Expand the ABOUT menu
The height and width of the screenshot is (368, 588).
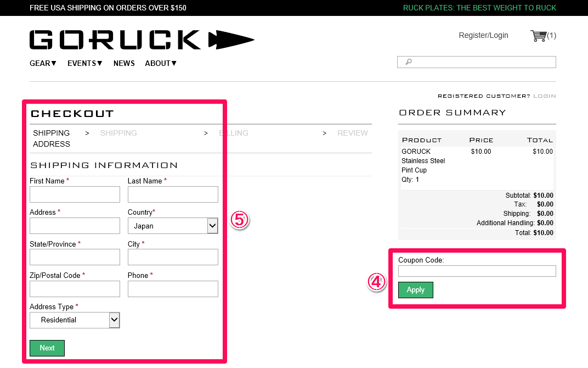tap(161, 63)
